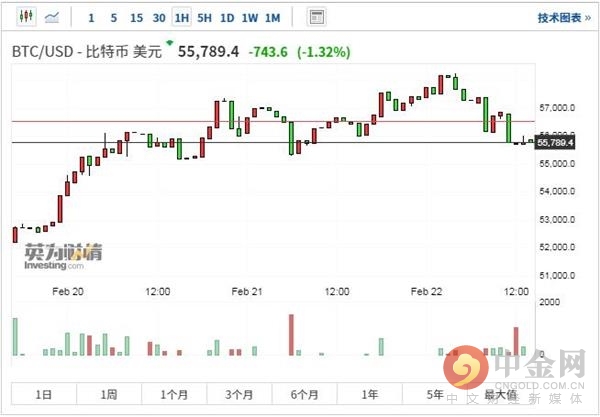Click the current price 55,789.4 in header
This screenshot has width=600, height=417.
pyautogui.click(x=209, y=51)
